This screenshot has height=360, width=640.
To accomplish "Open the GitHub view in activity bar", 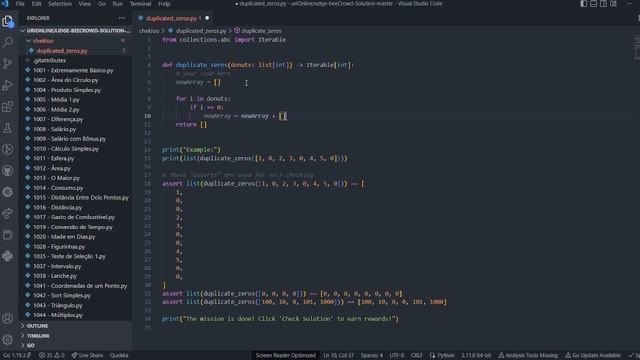I will tap(8, 171).
